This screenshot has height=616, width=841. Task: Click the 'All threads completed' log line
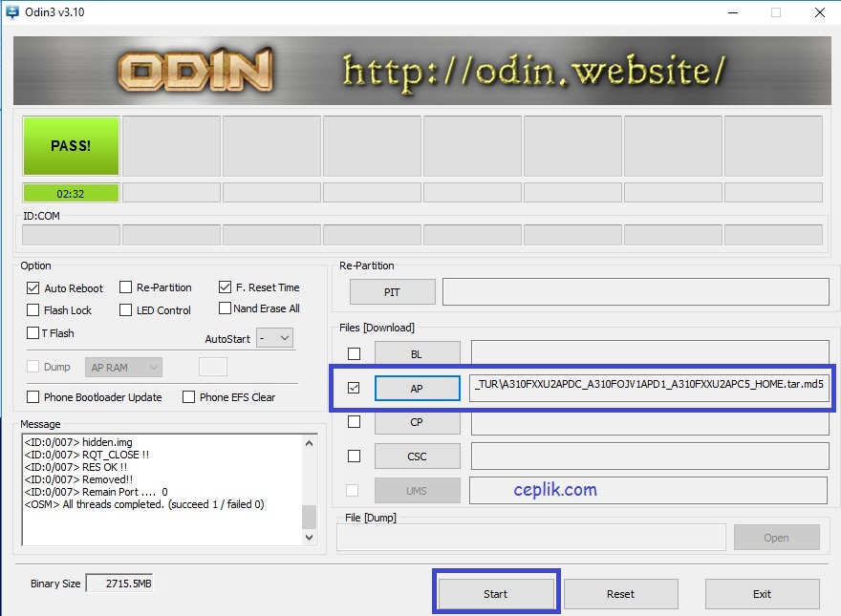pyautogui.click(x=144, y=504)
